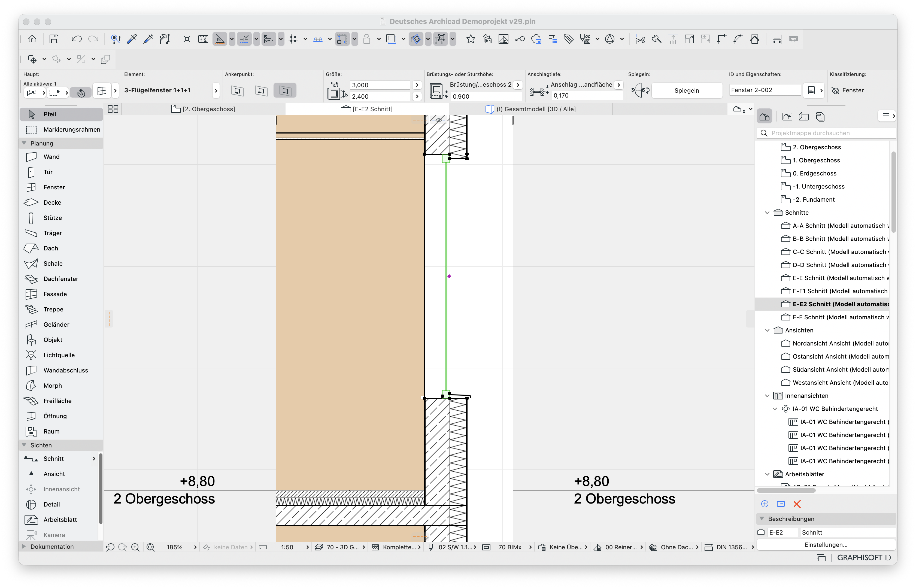Select the Geländer tool
The width and height of the screenshot is (916, 588).
pos(61,325)
